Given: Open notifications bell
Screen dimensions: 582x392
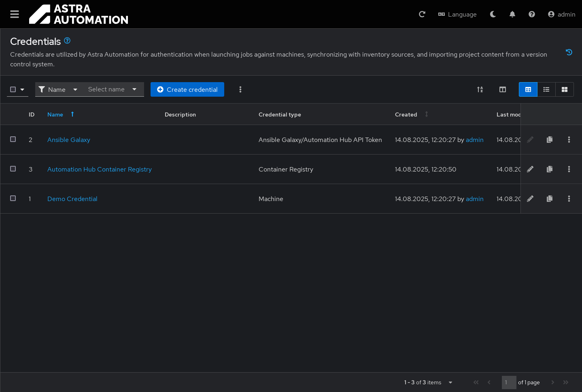Looking at the screenshot, I should 512,14.
